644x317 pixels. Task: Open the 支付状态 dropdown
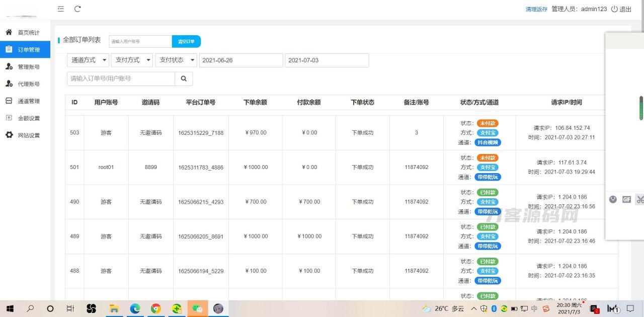[x=176, y=60]
